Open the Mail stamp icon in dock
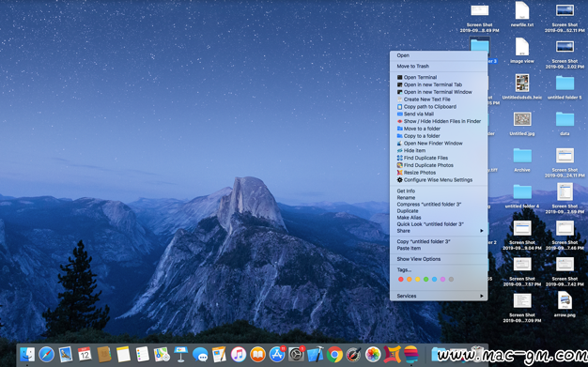Screen dimensions: 588x367 [66, 354]
